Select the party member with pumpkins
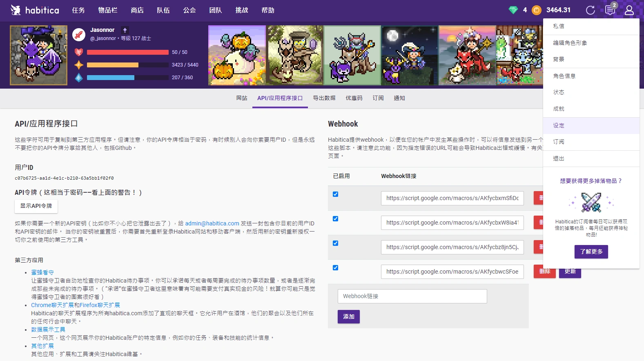Image resolution: width=644 pixels, height=361 pixels. pos(237,56)
